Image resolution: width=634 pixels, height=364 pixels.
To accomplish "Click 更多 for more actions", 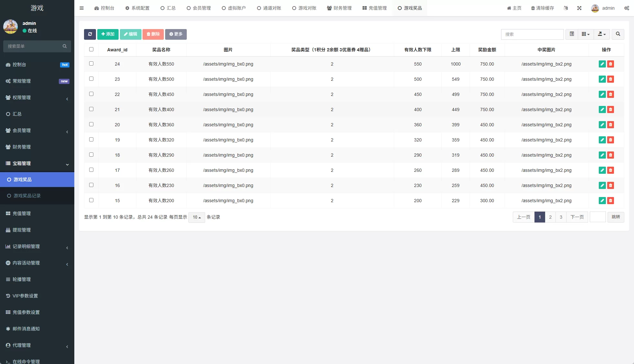I will 176,34.
